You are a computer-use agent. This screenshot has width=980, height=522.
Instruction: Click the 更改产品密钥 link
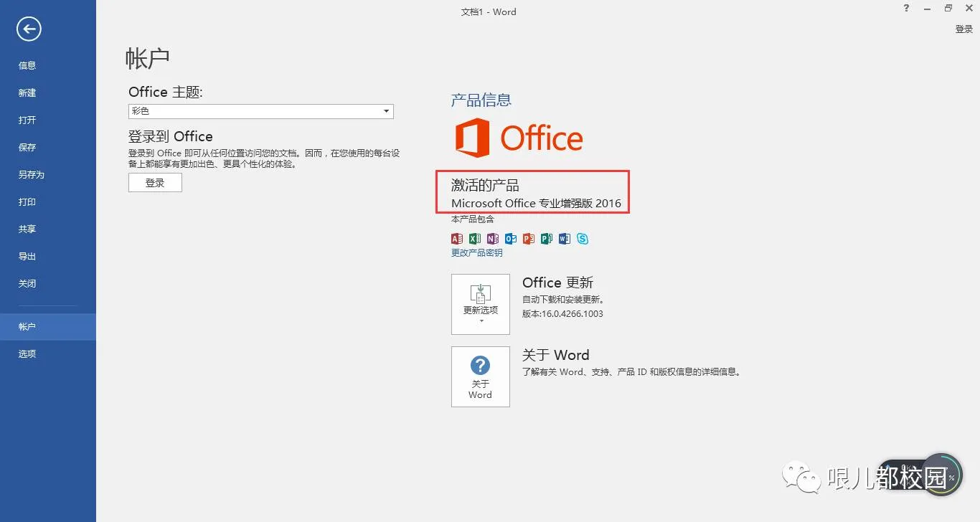pos(477,252)
